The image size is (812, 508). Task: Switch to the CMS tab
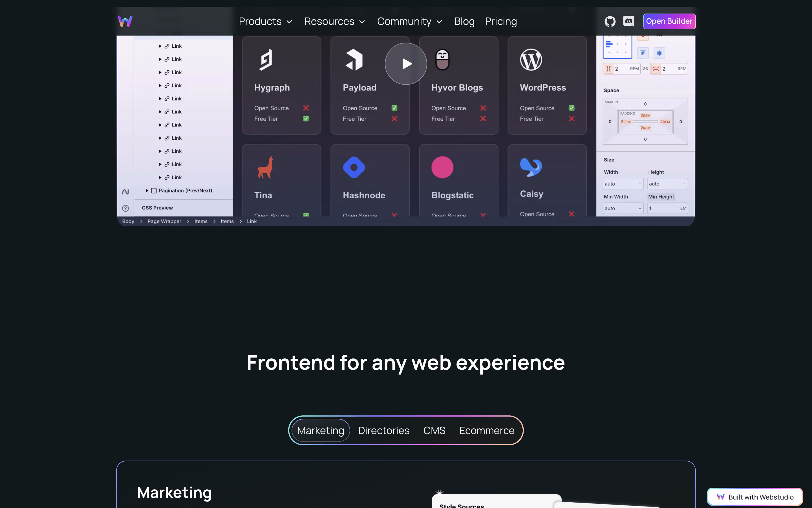434,430
